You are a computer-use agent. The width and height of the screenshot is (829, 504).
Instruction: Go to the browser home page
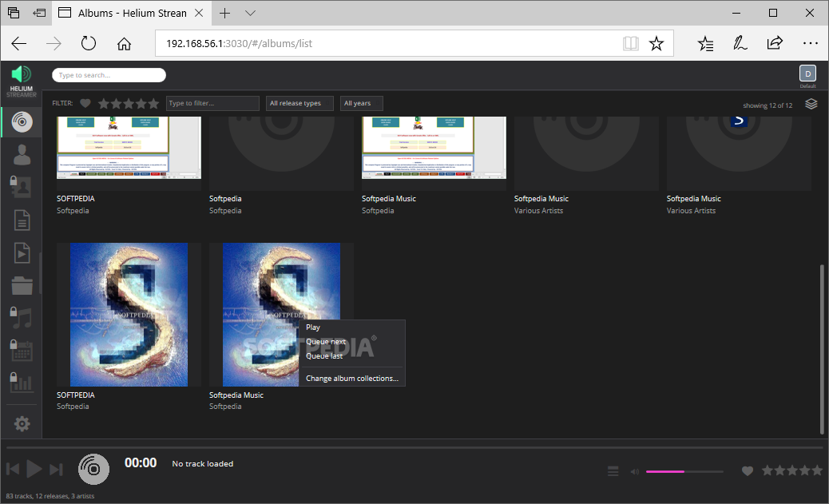click(x=124, y=43)
